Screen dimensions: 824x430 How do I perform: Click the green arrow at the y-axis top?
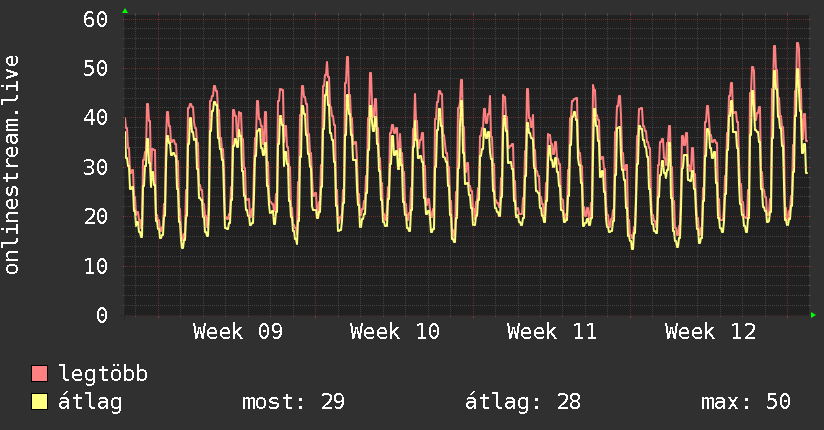pyautogui.click(x=125, y=11)
